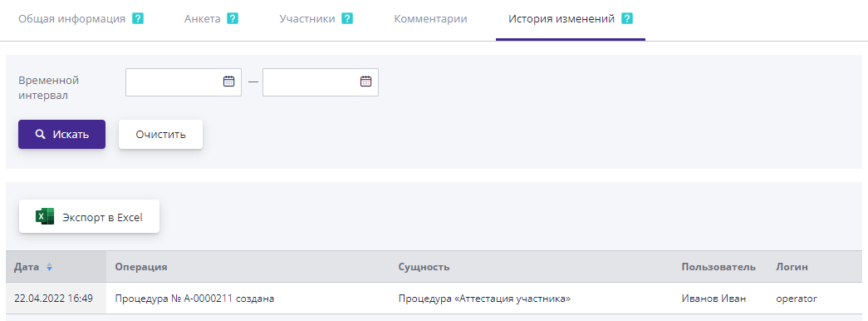This screenshot has width=868, height=321.
Task: Click the Сущность column header
Action: [424, 267]
